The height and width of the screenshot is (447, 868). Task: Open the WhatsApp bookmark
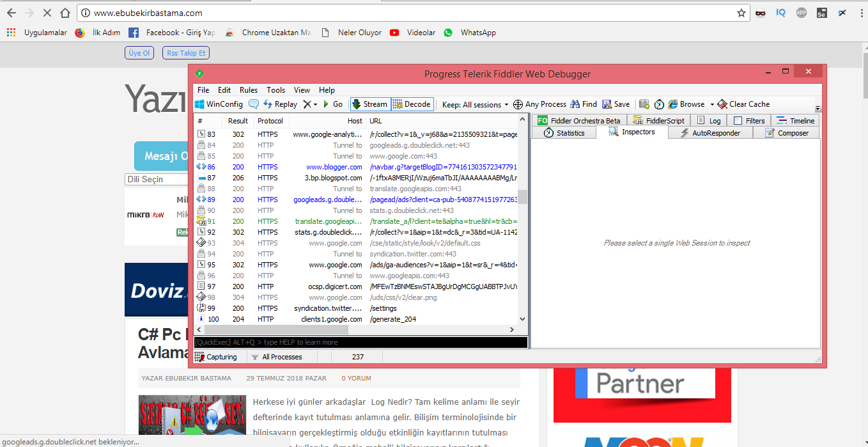tap(470, 33)
